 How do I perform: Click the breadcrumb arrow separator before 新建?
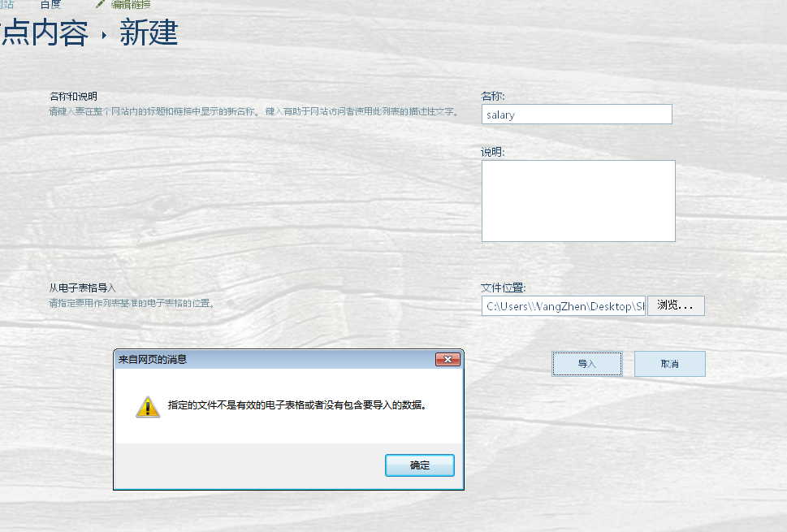[105, 35]
